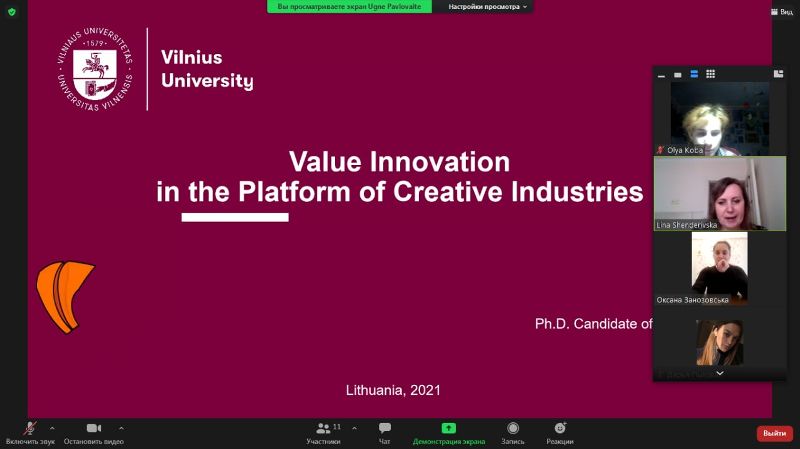Open the Вид view menu
The height and width of the screenshot is (449, 800).
click(782, 12)
